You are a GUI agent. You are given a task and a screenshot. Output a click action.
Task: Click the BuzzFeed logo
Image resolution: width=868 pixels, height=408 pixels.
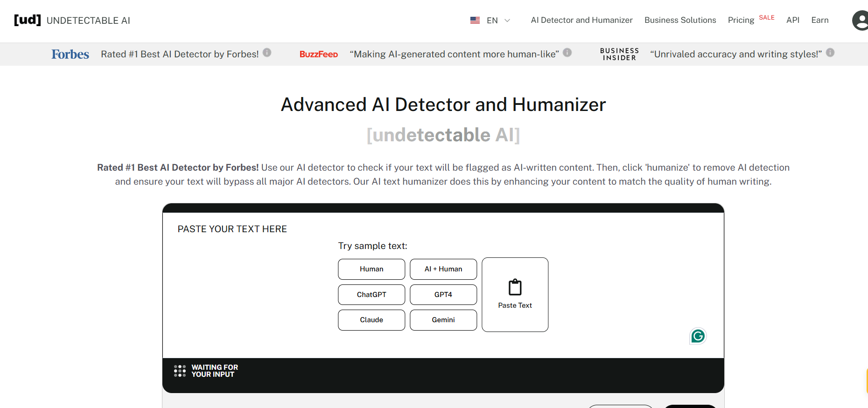[x=319, y=54]
